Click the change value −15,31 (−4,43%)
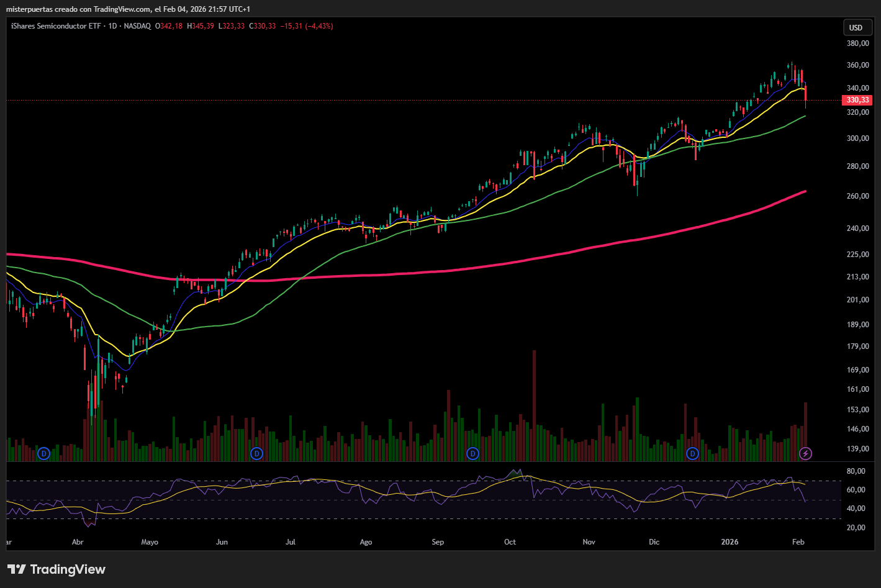This screenshot has height=588, width=881. [307, 26]
